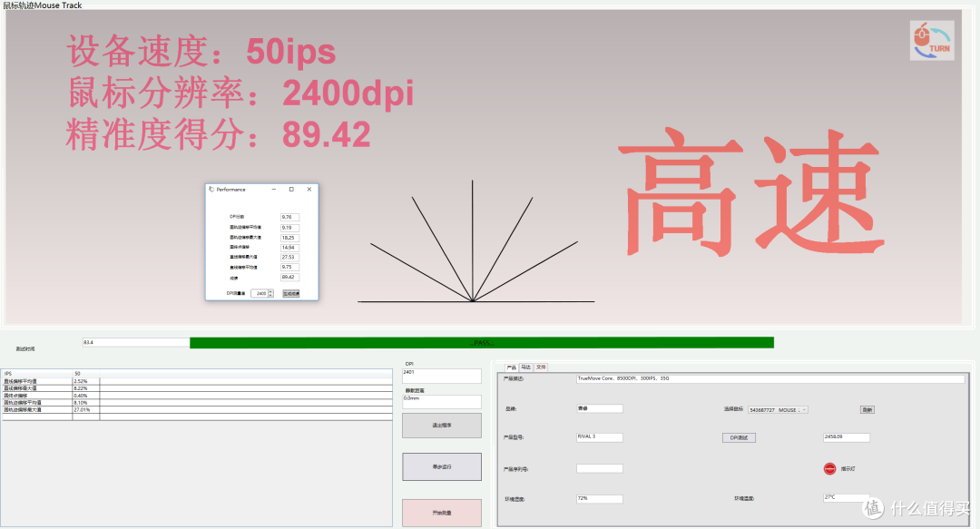Decrease the DPI value 2400 with the down arrow

pos(270,295)
